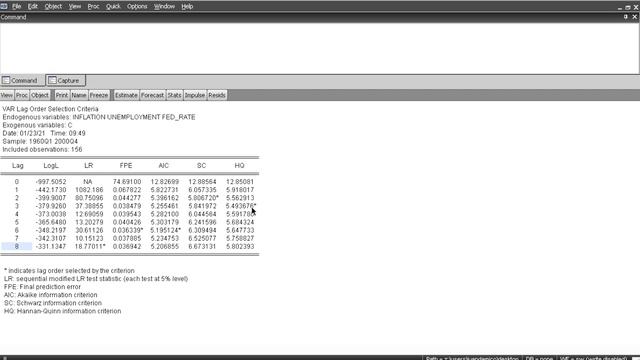Click the SC value 5.806720*

coord(203,198)
